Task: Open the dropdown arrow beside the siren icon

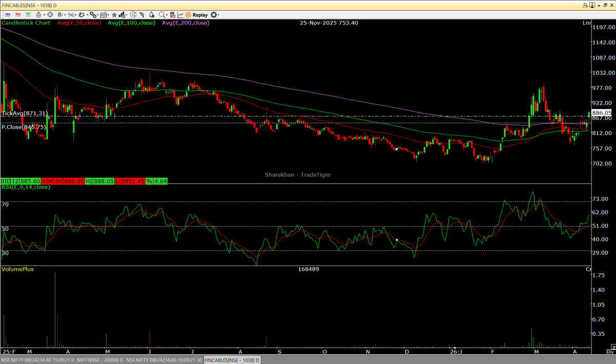Action: click(x=44, y=15)
